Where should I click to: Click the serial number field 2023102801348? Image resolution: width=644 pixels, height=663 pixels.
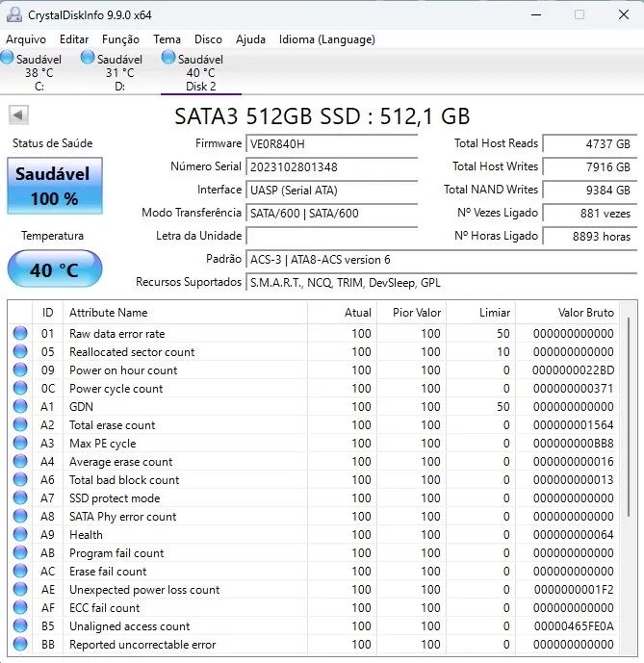coord(331,166)
